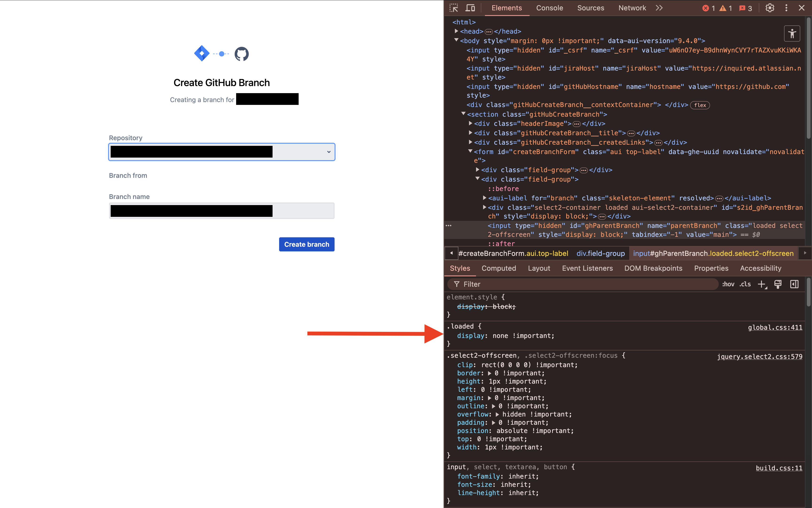The width and height of the screenshot is (812, 508).
Task: Open DevTools settings gear
Action: pos(770,8)
